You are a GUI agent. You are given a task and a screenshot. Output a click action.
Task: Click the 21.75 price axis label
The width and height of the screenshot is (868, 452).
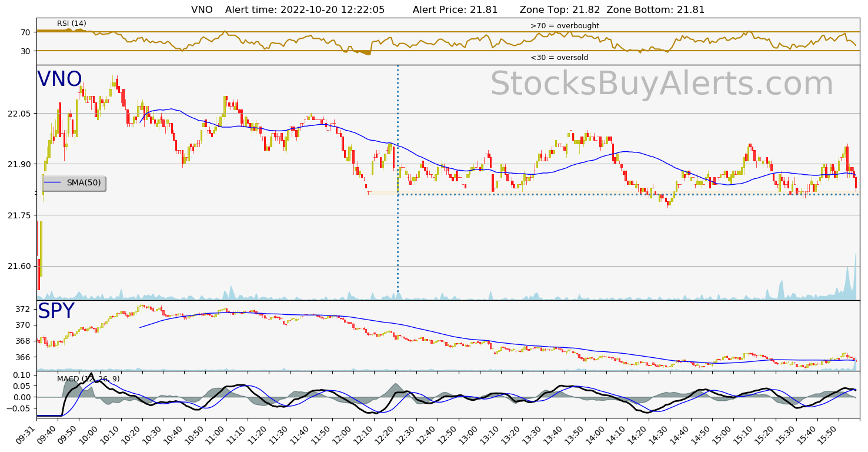(19, 215)
